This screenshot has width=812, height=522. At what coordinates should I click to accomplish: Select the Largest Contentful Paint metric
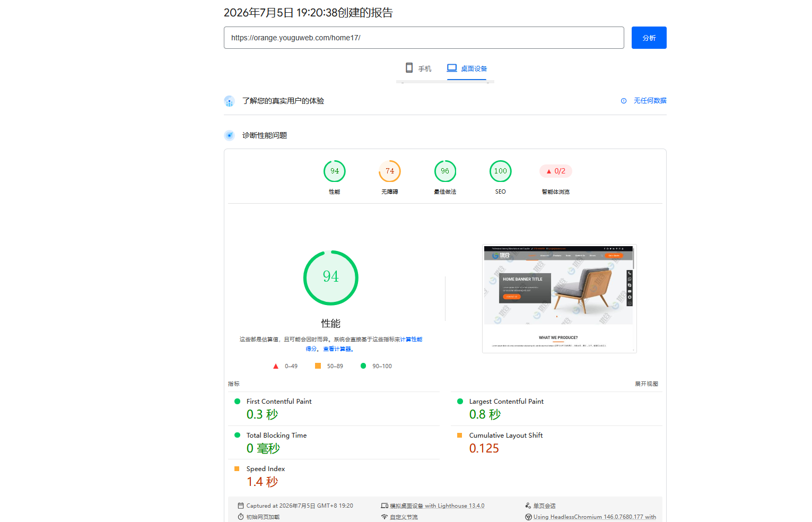tap(507, 402)
